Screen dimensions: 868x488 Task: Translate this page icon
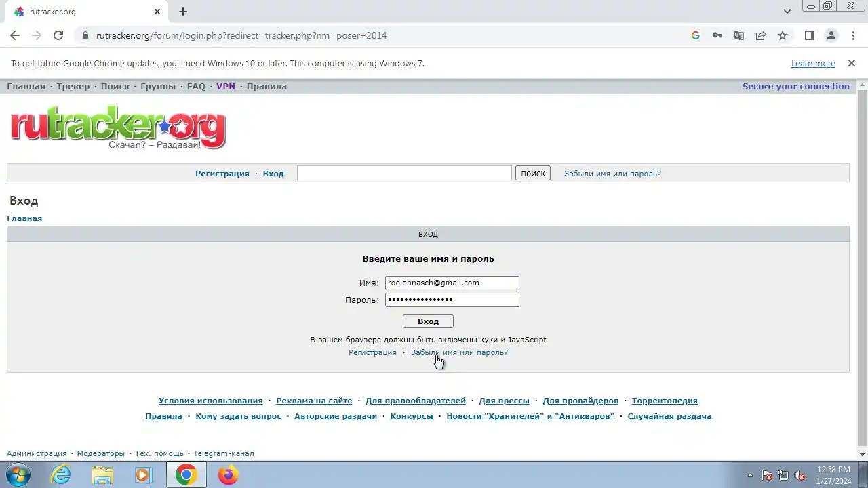point(739,35)
